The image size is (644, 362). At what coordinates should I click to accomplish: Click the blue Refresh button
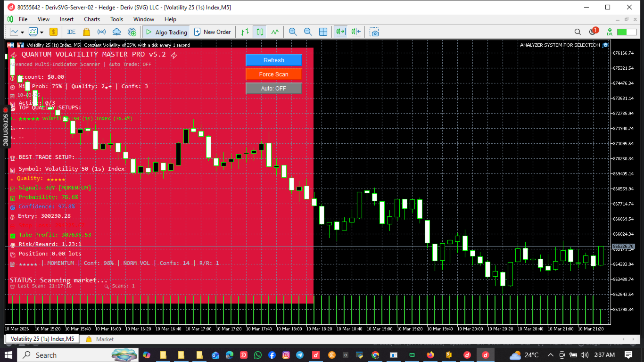(x=274, y=60)
